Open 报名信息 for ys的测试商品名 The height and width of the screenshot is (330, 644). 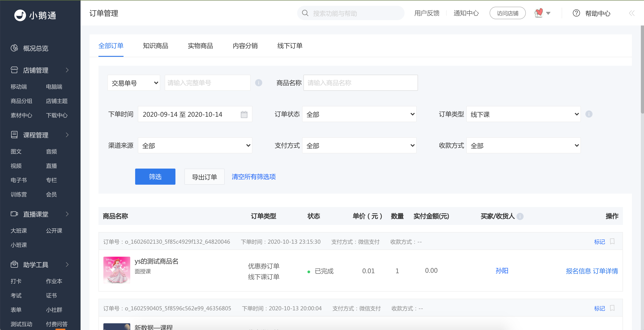coord(578,271)
